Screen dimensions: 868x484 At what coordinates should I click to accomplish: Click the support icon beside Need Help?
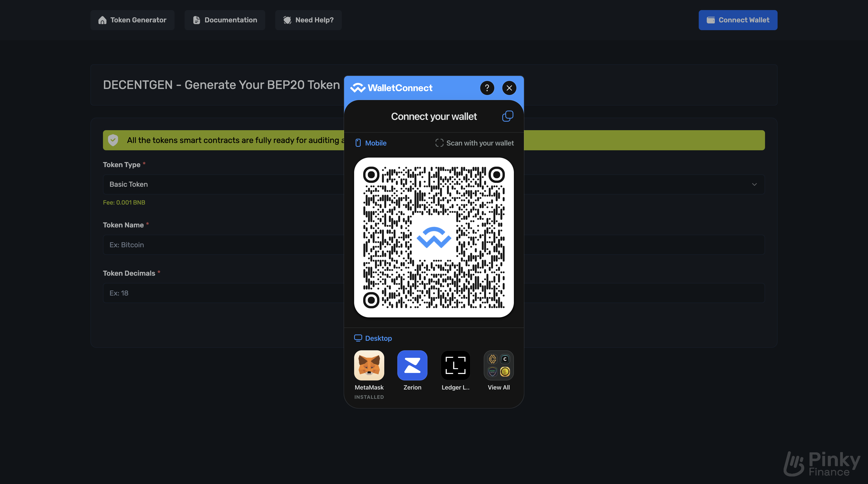(x=287, y=20)
